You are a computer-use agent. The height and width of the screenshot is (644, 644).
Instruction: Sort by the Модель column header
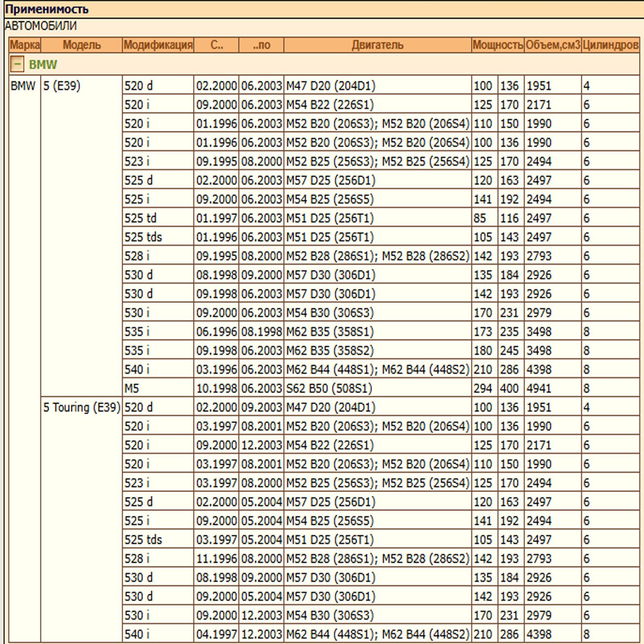pyautogui.click(x=82, y=45)
